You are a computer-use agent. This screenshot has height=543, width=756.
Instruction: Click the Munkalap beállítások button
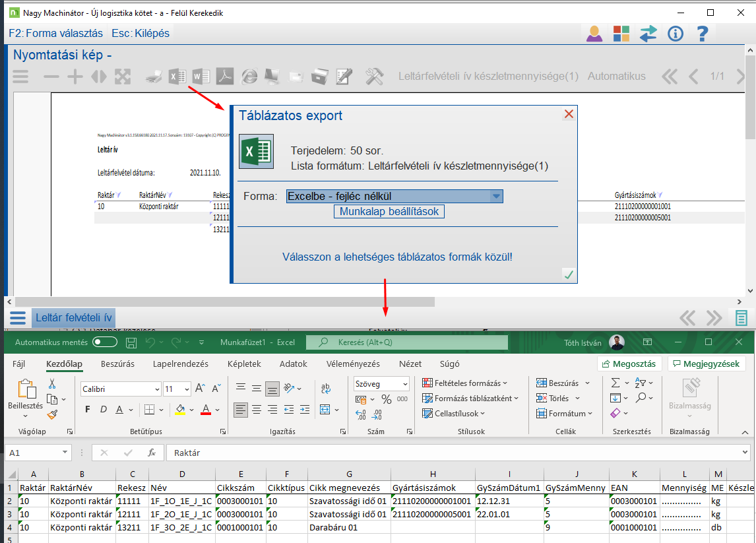(389, 211)
